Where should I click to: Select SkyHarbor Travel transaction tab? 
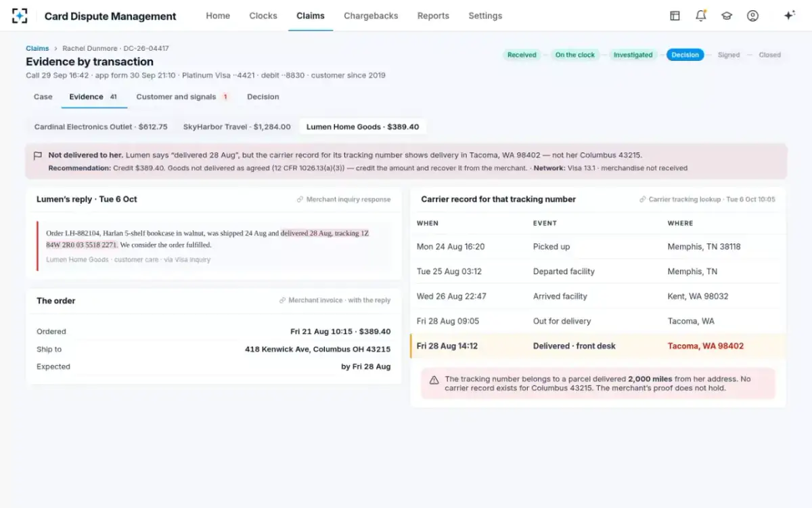[237, 127]
